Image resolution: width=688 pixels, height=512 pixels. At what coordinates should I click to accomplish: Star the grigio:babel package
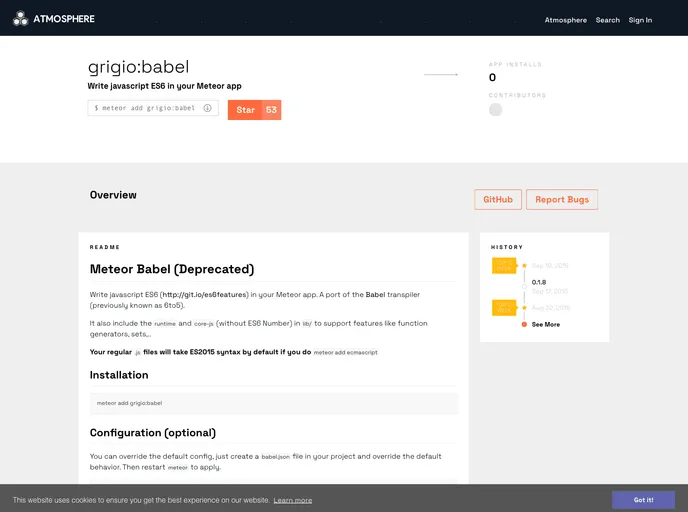point(245,110)
